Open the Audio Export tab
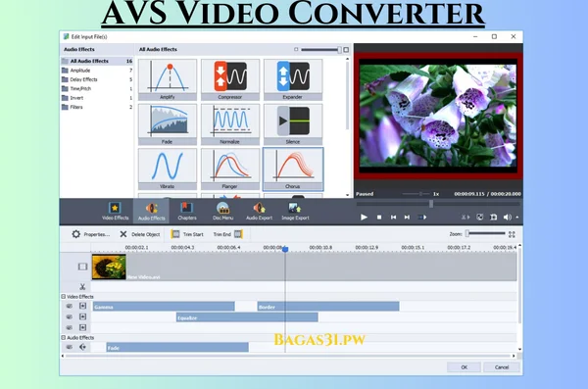 coord(259,212)
